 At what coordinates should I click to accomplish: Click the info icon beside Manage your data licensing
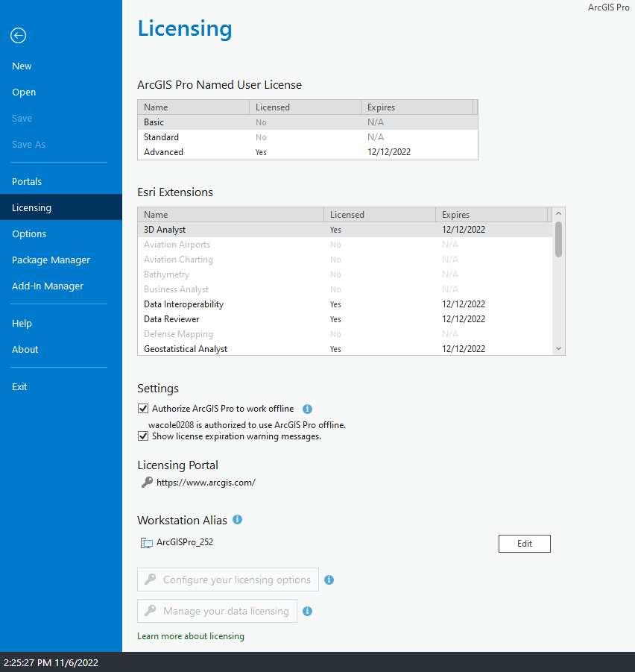click(307, 611)
